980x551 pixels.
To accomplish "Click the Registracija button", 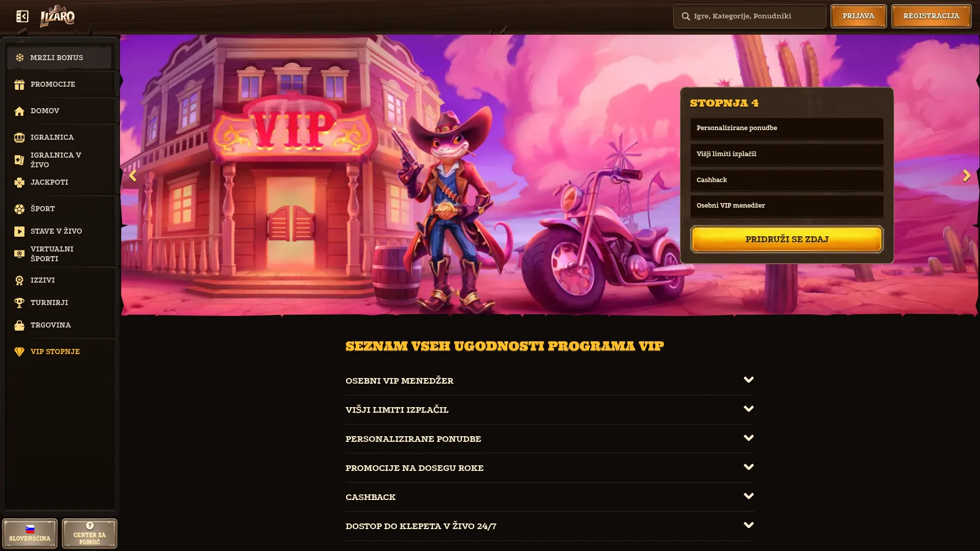I will point(931,16).
